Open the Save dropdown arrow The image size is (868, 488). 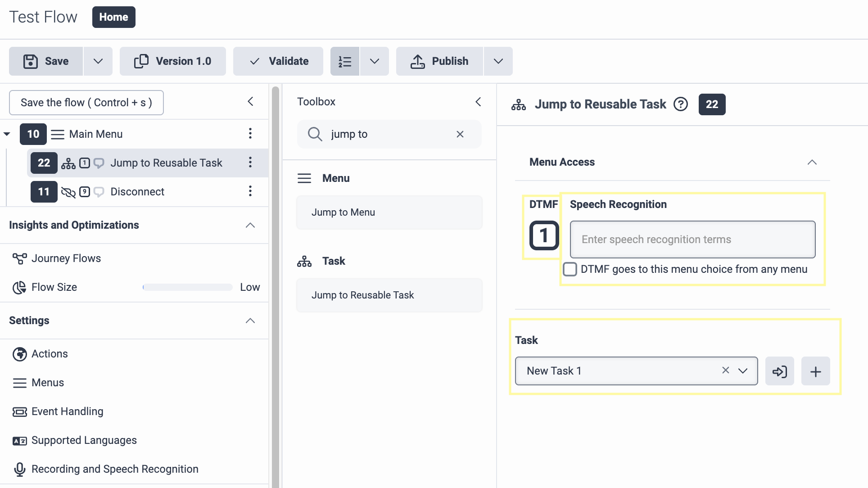click(98, 61)
